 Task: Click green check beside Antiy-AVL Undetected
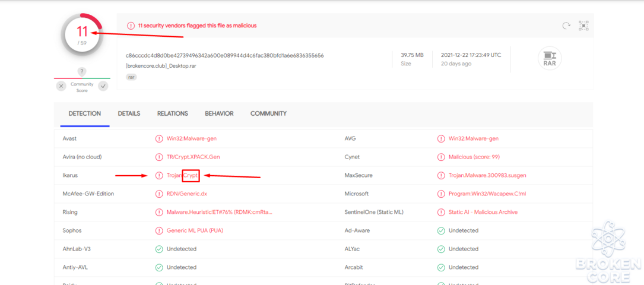point(159,268)
